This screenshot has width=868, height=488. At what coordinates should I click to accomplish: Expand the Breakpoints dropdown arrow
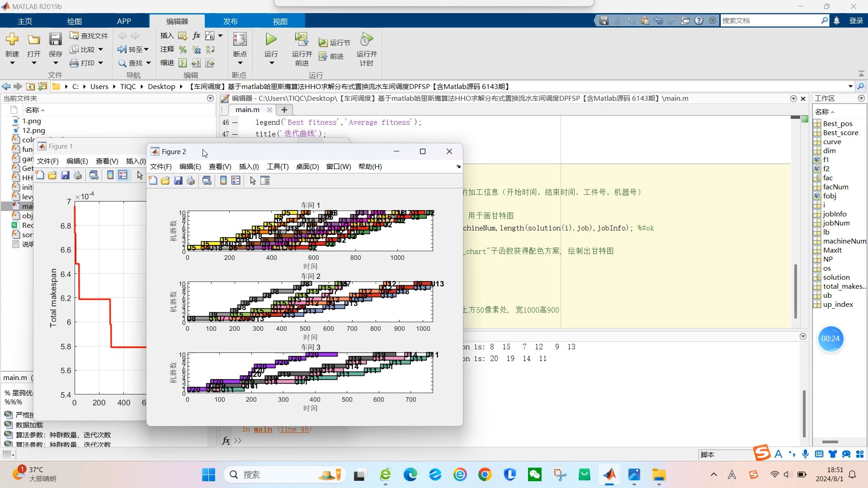[240, 63]
